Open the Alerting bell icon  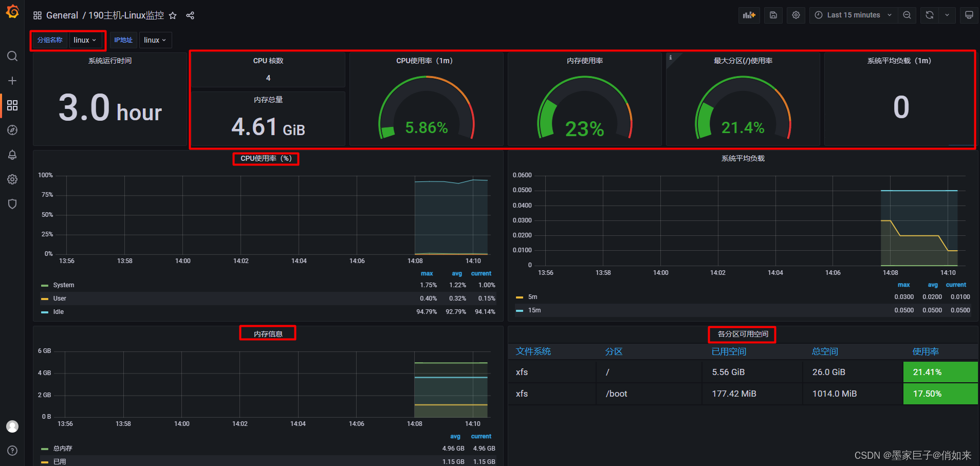[12, 155]
